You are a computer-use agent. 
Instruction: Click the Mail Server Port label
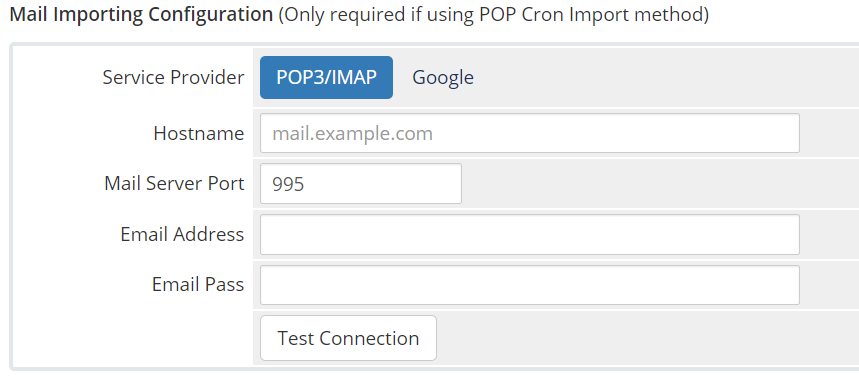pos(174,184)
